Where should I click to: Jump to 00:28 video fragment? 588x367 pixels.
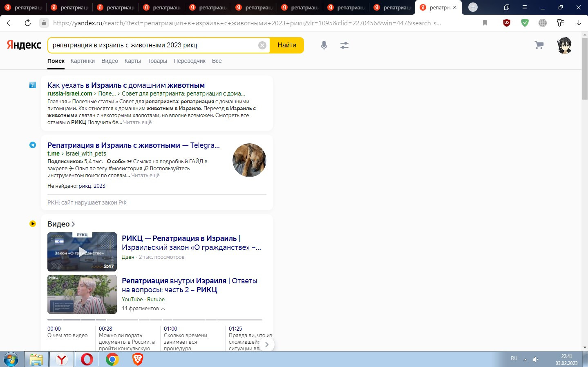[x=105, y=329]
